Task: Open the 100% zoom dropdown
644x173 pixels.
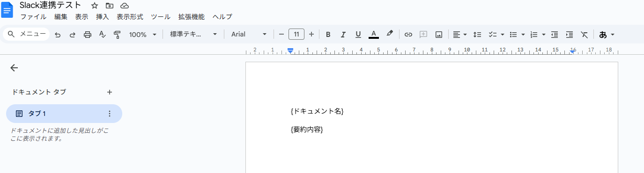Action: [x=143, y=34]
